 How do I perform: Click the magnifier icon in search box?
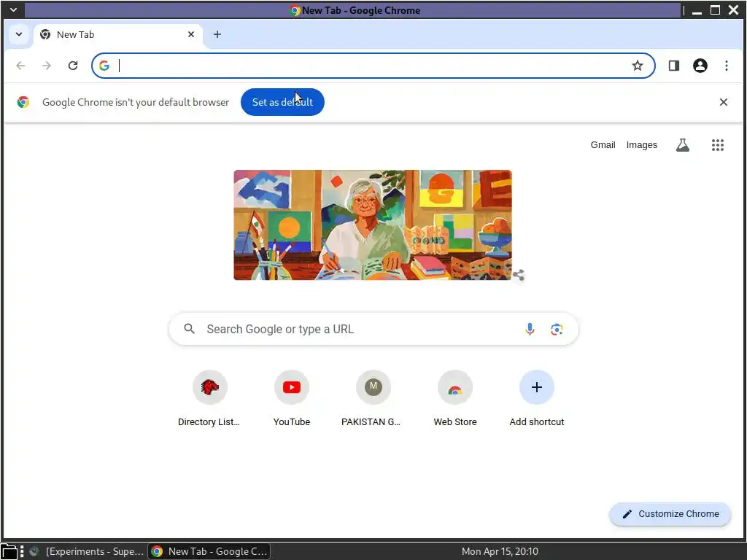[189, 329]
